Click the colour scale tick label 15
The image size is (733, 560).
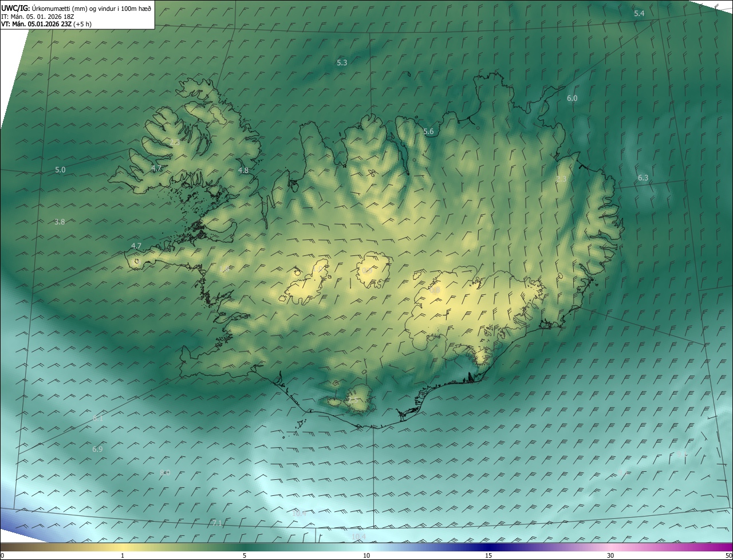[488, 555]
